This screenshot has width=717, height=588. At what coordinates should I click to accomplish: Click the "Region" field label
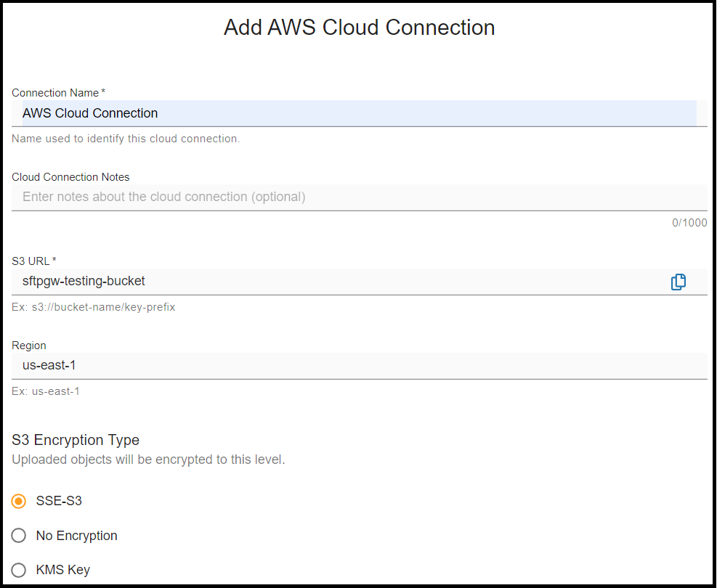[x=29, y=346]
